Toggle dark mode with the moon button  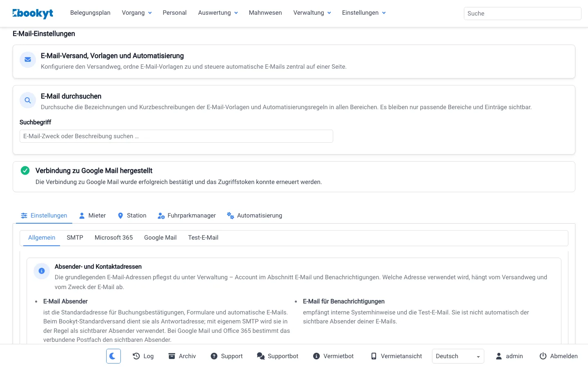(x=114, y=356)
